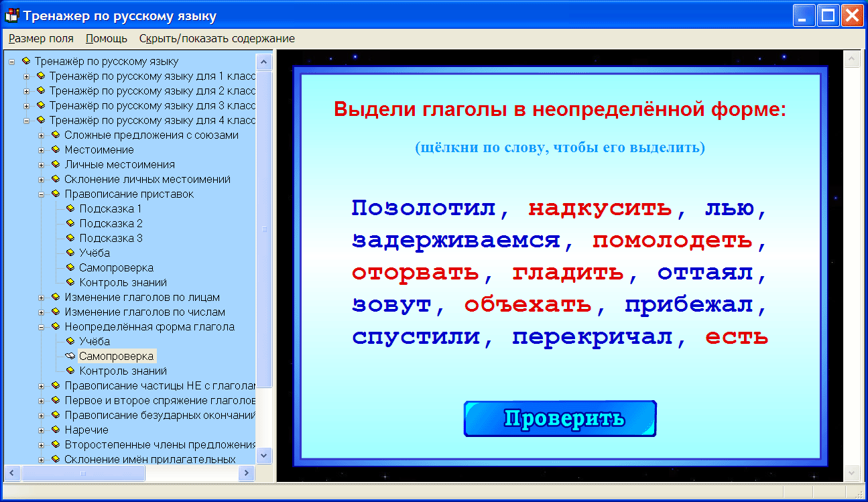Click the book icon beside Местоимение
This screenshot has height=502, width=868.
pos(56,149)
